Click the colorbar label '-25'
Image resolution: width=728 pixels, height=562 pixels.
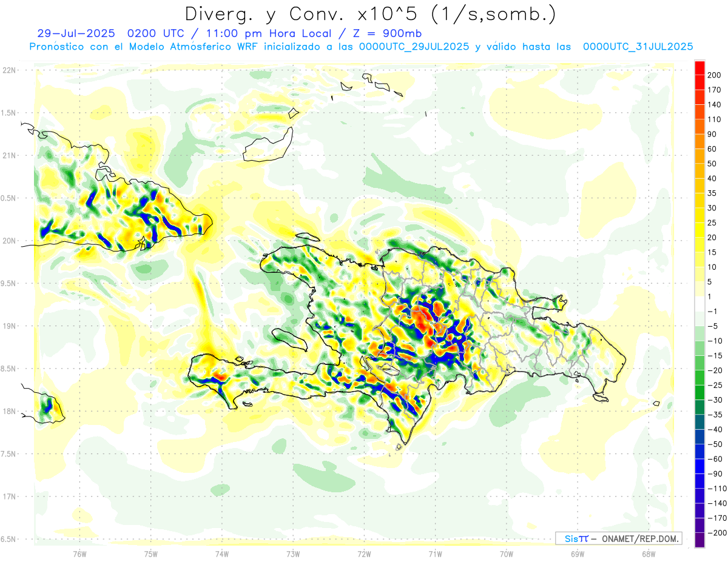coord(716,385)
